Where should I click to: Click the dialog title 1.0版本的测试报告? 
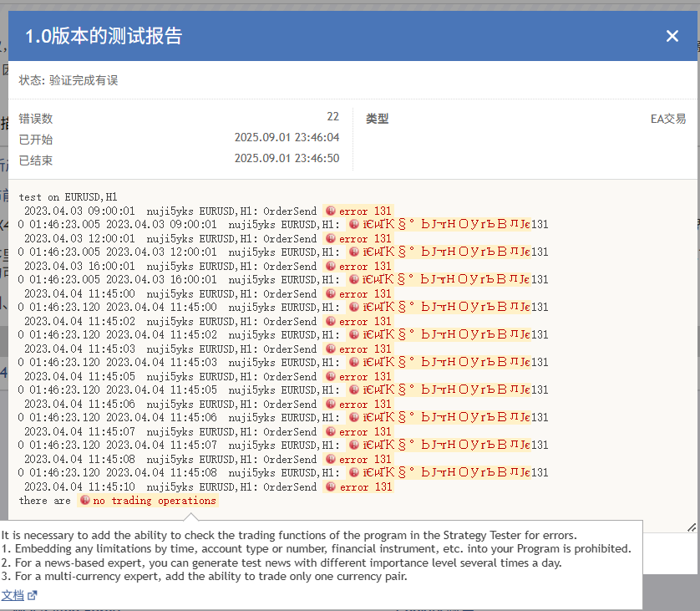(x=104, y=36)
